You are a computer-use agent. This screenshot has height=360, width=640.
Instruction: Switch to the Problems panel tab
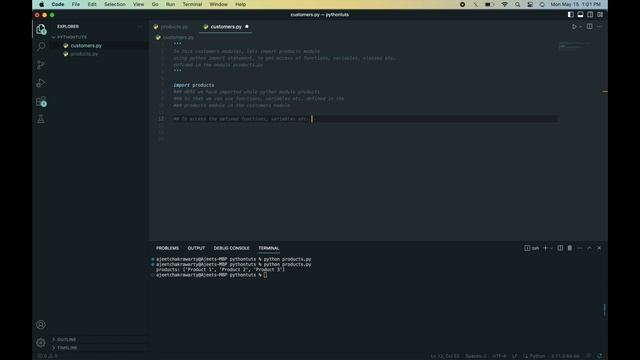[167, 248]
